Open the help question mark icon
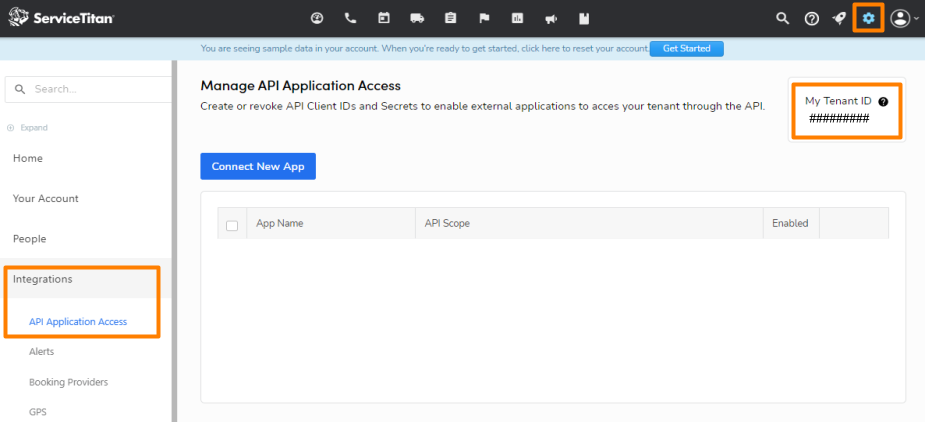 (x=812, y=19)
